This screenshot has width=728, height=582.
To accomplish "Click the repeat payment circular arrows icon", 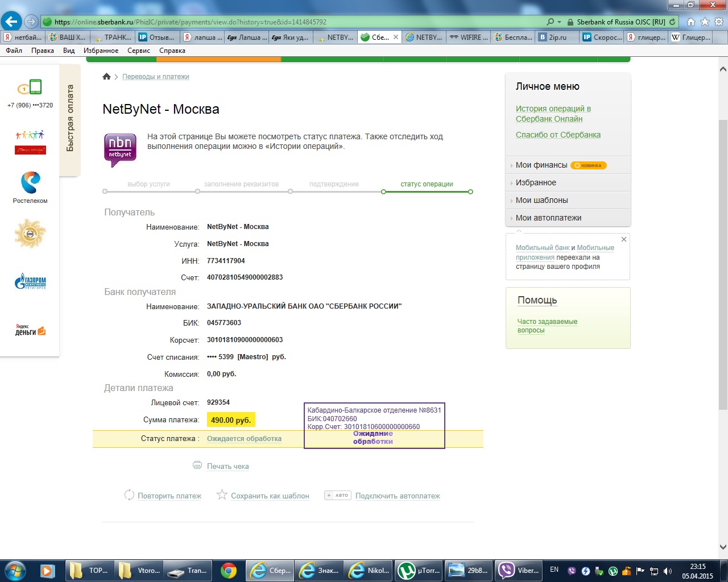I will [x=129, y=495].
